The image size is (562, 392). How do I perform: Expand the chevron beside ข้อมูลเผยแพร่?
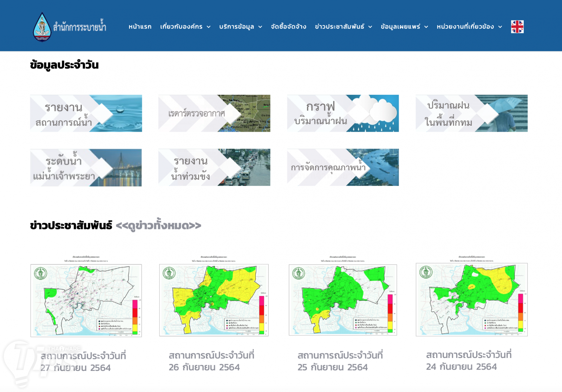(x=426, y=27)
